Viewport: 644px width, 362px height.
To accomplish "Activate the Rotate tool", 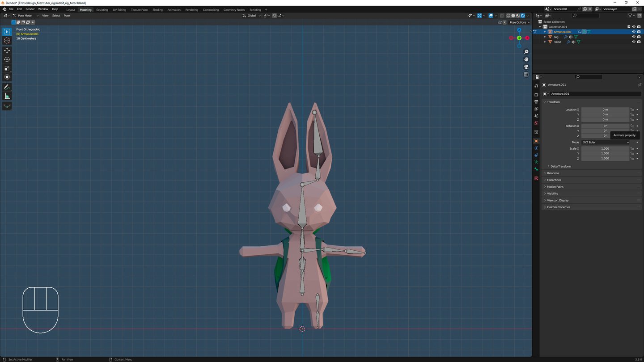I will click(7, 59).
